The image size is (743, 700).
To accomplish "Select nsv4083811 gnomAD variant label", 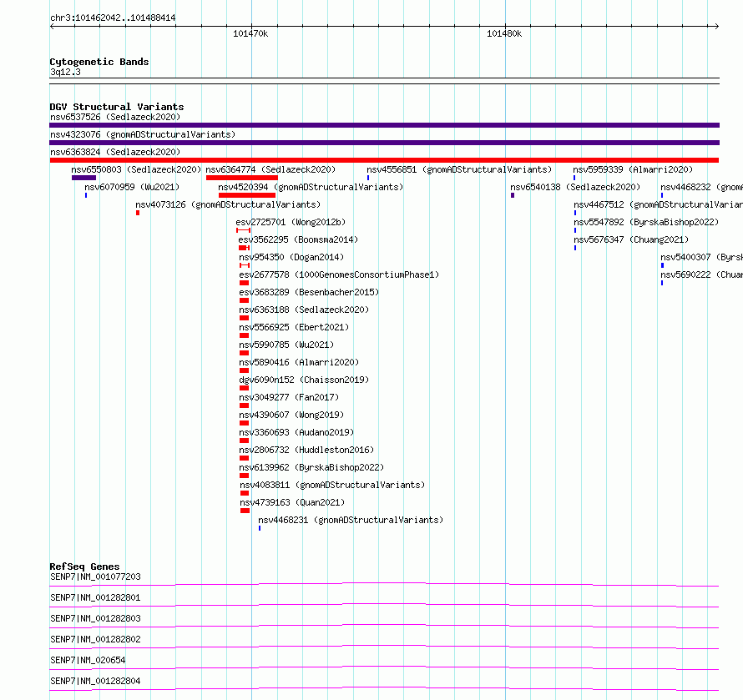I will pyautogui.click(x=332, y=485).
